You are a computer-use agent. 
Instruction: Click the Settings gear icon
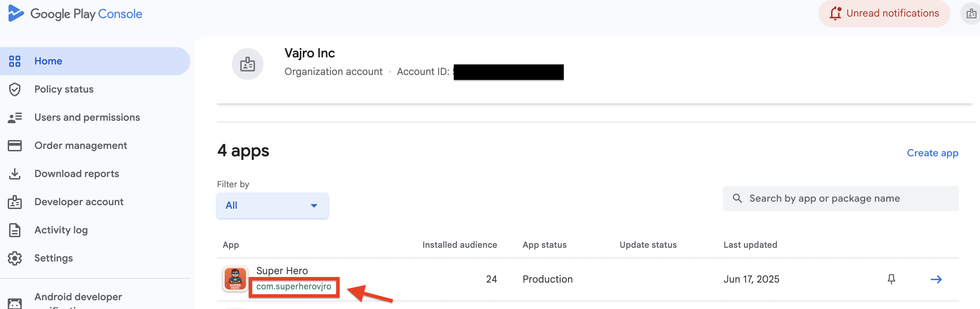click(x=14, y=258)
